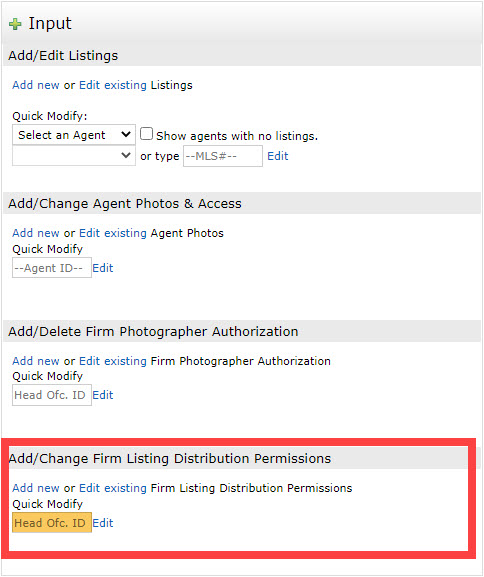Focus the MLS# input field
Image resolution: width=484 pixels, height=577 pixels.
click(223, 156)
